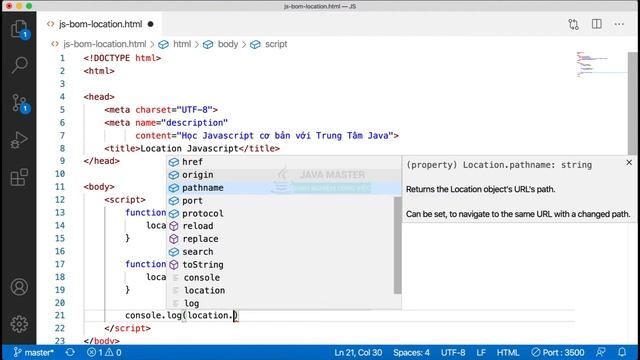Click the title tag text on line 8
640x360 pixels.
click(x=192, y=149)
